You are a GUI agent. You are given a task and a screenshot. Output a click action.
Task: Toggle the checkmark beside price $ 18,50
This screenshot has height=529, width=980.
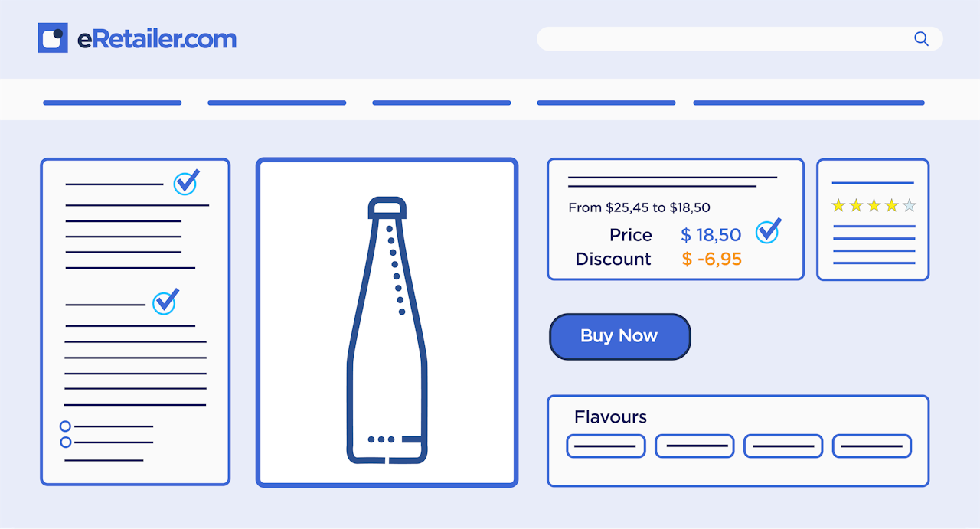[x=768, y=230]
